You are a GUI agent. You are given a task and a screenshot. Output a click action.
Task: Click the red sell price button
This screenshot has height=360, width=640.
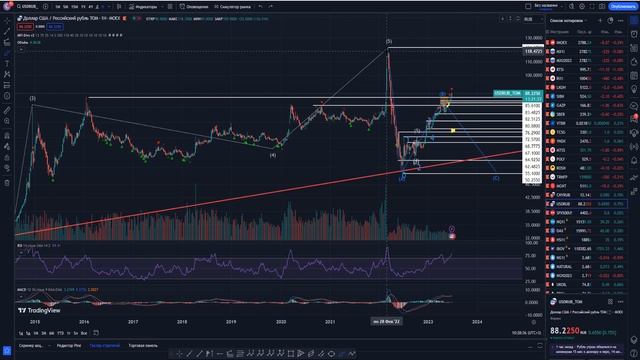pyautogui.click(x=25, y=27)
